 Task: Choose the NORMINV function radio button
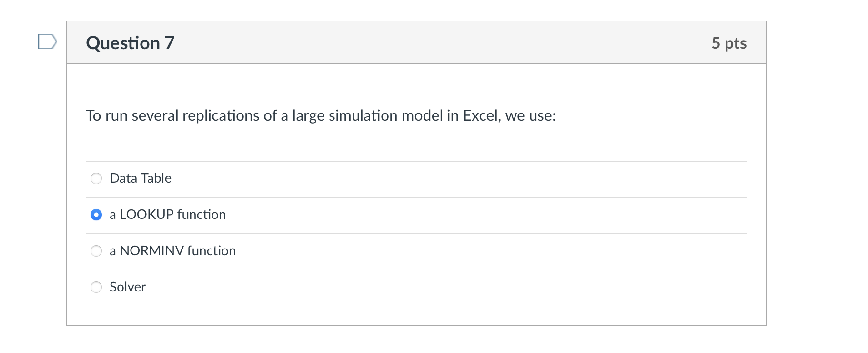tap(96, 251)
